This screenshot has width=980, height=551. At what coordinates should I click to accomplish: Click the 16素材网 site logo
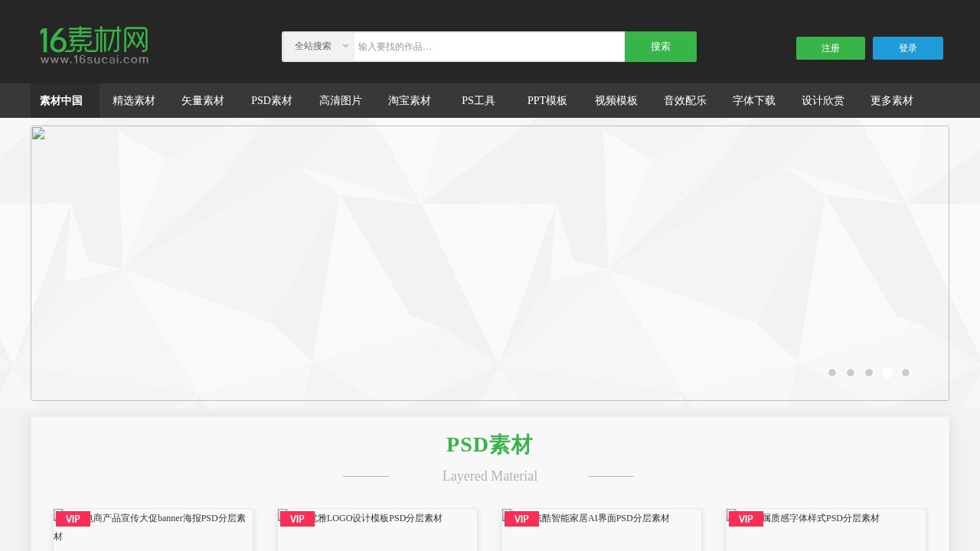click(x=92, y=42)
